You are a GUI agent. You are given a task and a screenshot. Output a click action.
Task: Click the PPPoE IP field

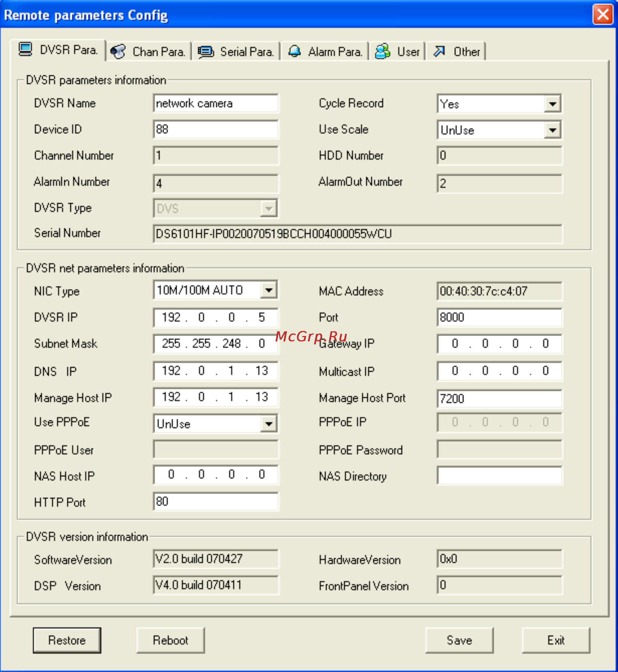click(x=500, y=422)
